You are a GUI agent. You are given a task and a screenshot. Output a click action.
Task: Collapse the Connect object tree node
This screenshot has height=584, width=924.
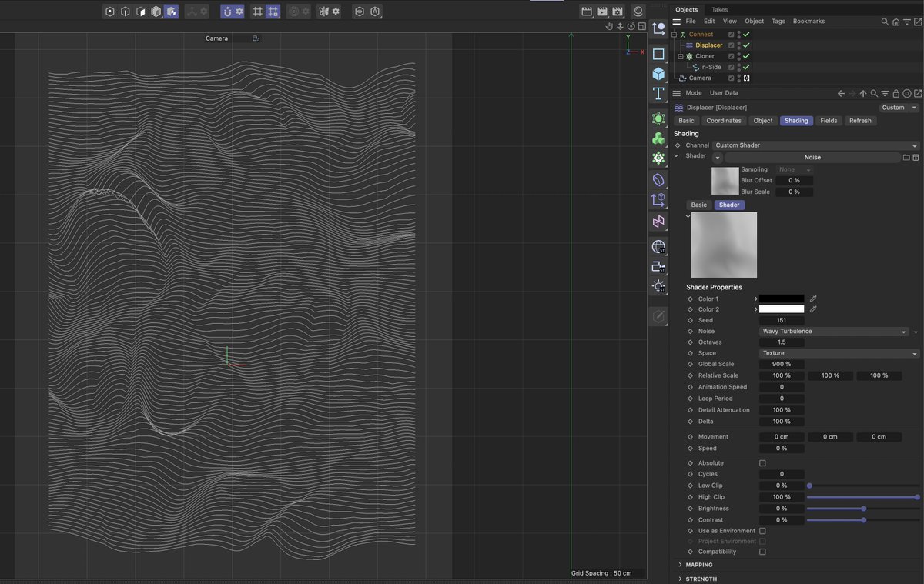coord(675,35)
